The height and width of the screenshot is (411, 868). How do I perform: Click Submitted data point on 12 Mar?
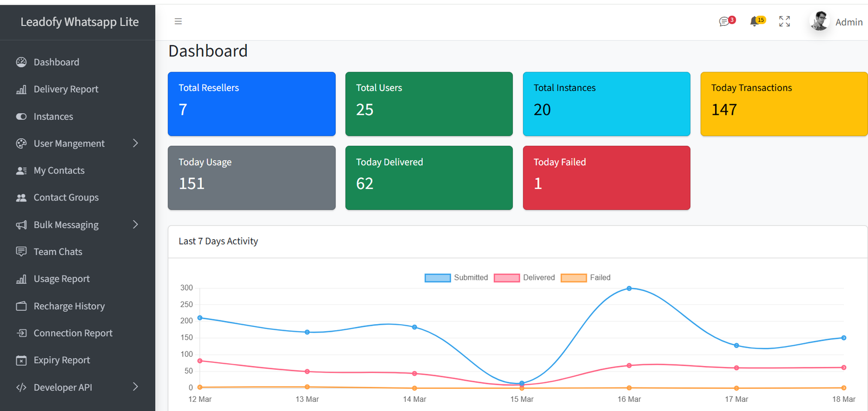[200, 318]
